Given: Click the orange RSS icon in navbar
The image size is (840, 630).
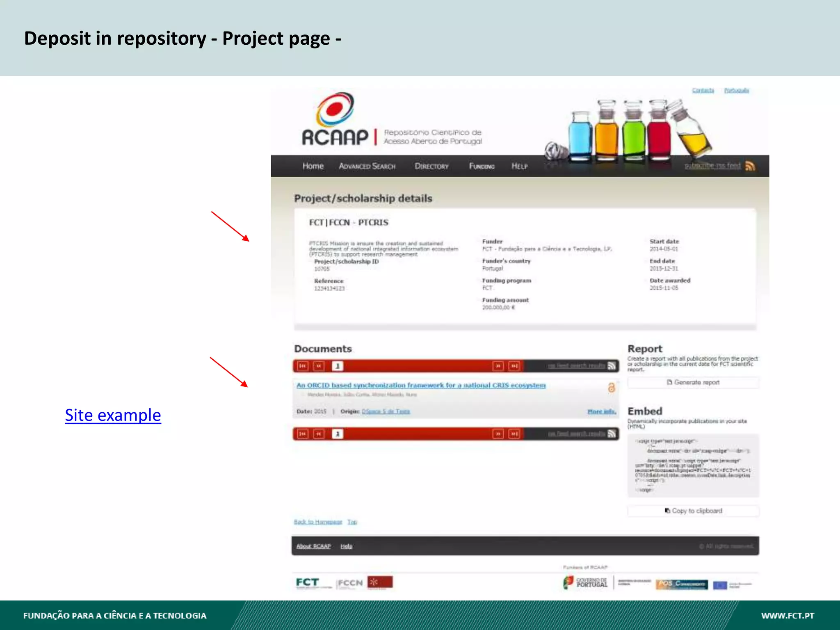Looking at the screenshot, I should point(750,166).
